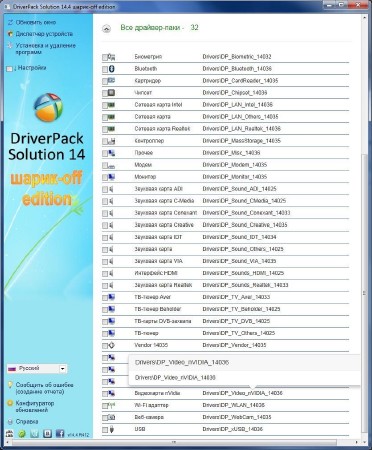The image size is (372, 450).
Task: Click the USB plug icon
Action: 112,429
